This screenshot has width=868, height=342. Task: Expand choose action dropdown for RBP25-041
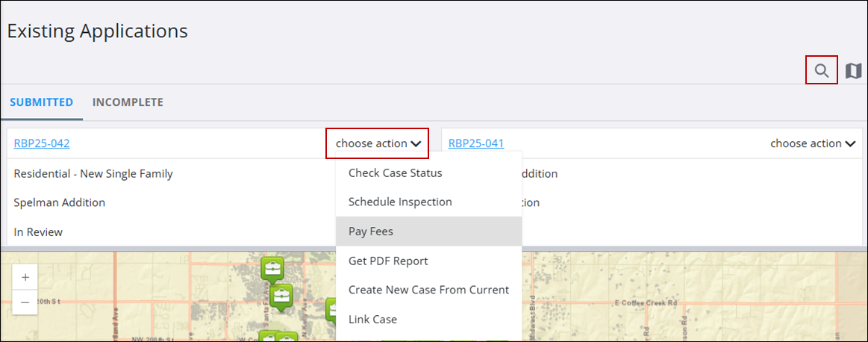coord(812,143)
